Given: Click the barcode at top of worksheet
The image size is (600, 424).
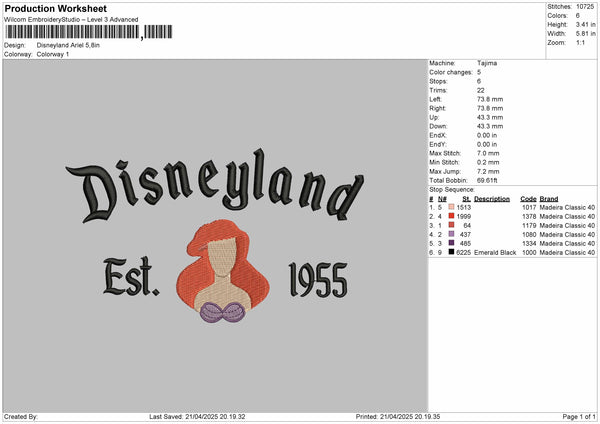Looking at the screenshot, I should click(88, 32).
